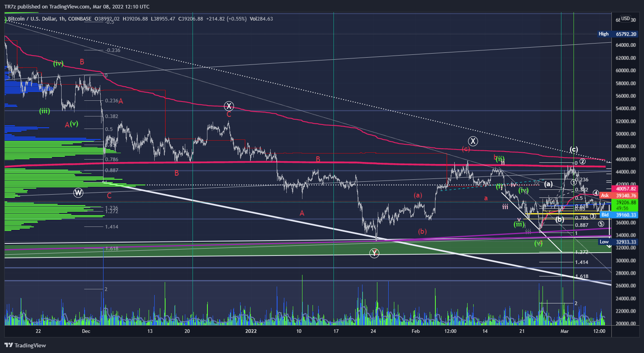644x353 pixels.
Task: Click the circled X label above red C
Action: (229, 106)
